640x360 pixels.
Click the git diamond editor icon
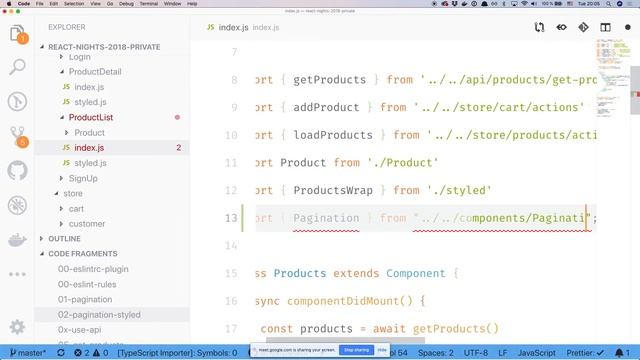click(x=583, y=27)
